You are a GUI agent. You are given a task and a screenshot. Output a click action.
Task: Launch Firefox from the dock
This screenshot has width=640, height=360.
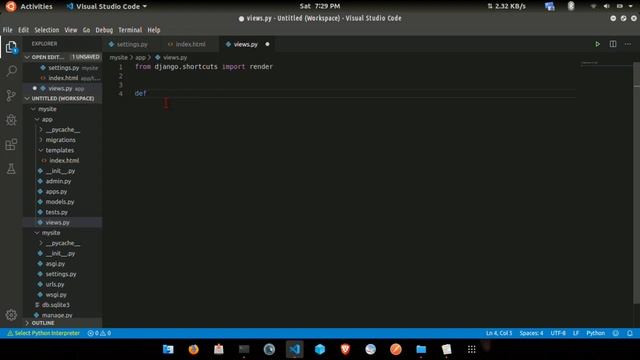193,349
